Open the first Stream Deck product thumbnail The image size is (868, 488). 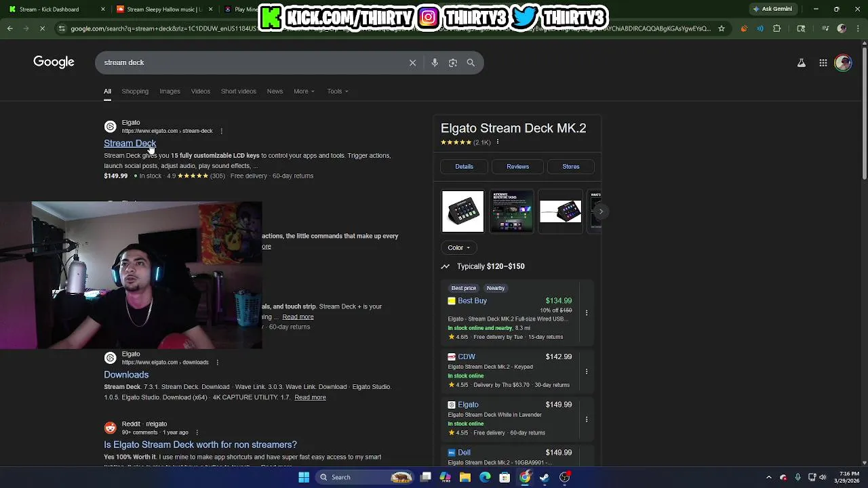(463, 211)
